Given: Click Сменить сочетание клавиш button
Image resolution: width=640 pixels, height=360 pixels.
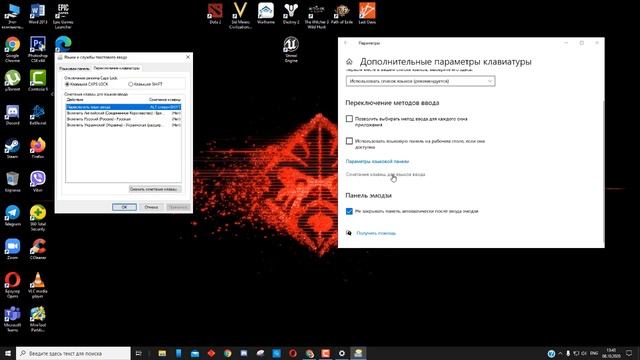Looking at the screenshot, I should (155, 189).
